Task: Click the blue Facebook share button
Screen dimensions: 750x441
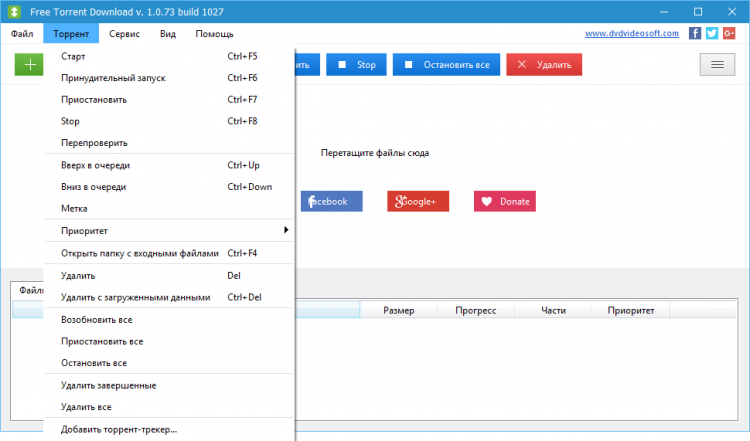Action: tap(331, 201)
